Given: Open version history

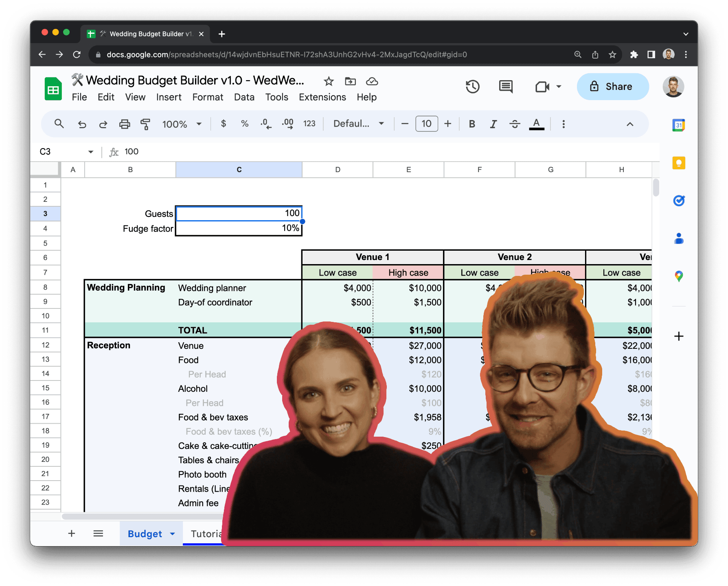Looking at the screenshot, I should click(x=472, y=86).
